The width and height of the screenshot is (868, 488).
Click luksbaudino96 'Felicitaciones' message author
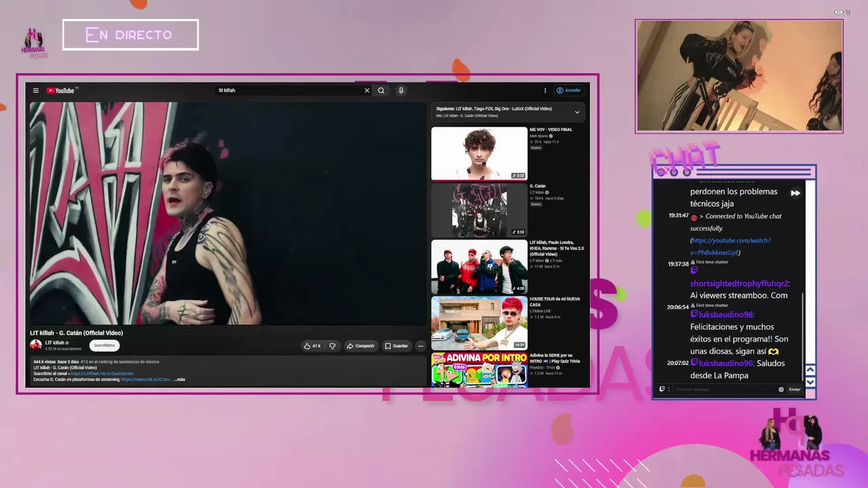[x=725, y=314]
